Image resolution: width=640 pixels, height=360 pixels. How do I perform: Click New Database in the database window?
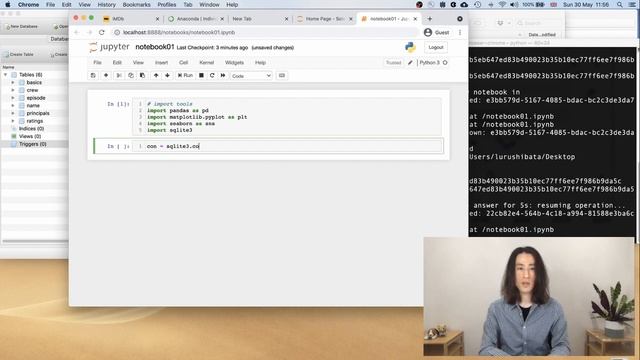coord(21,27)
